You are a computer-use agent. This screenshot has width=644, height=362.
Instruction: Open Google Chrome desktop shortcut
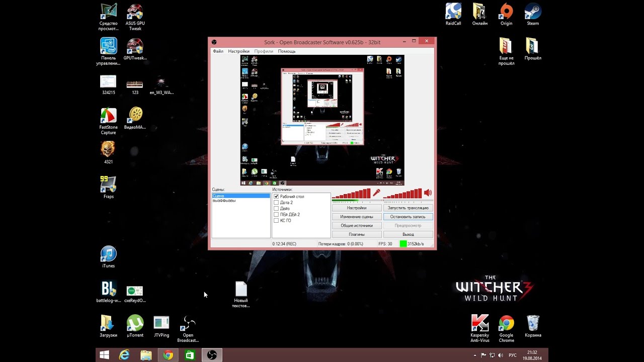(x=506, y=329)
